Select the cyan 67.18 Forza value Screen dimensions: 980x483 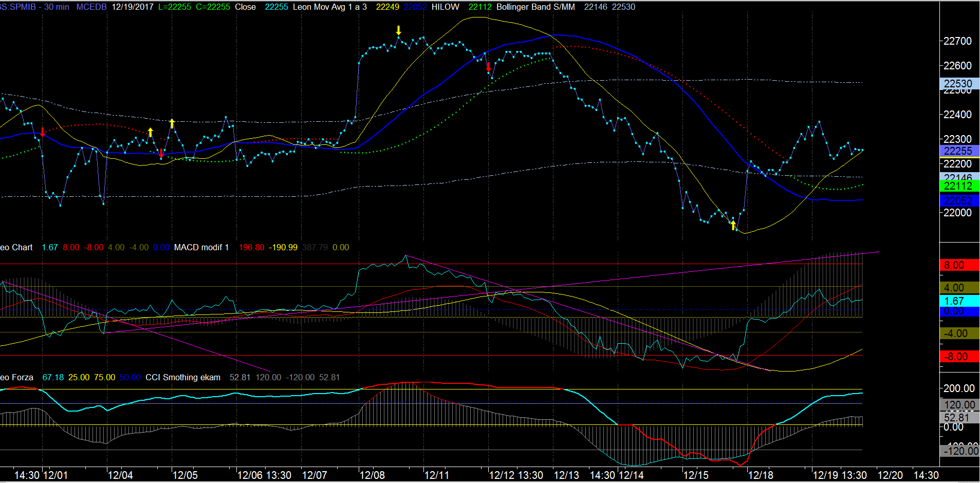pyautogui.click(x=53, y=378)
